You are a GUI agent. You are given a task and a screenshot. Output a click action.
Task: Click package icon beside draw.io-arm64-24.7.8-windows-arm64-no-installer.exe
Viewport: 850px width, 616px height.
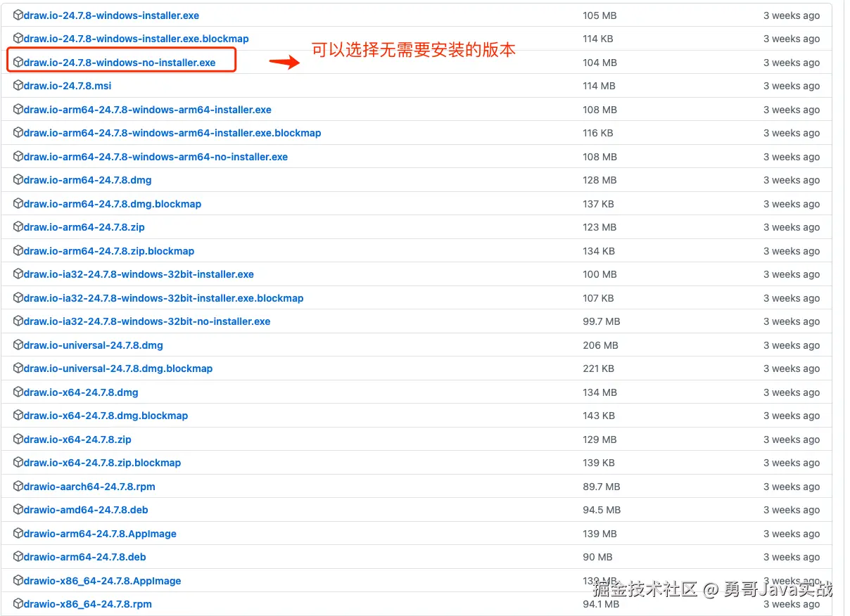pos(18,157)
